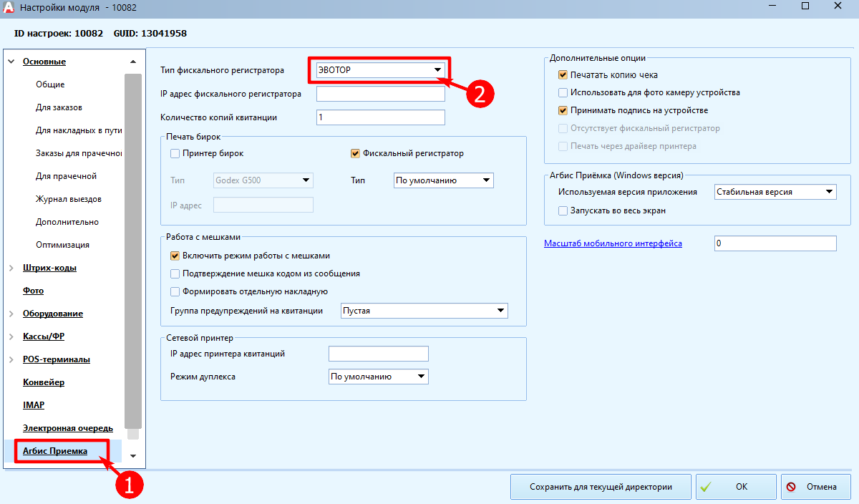Open Журнал выездов settings
Screen dimensions: 859x504
click(68, 199)
